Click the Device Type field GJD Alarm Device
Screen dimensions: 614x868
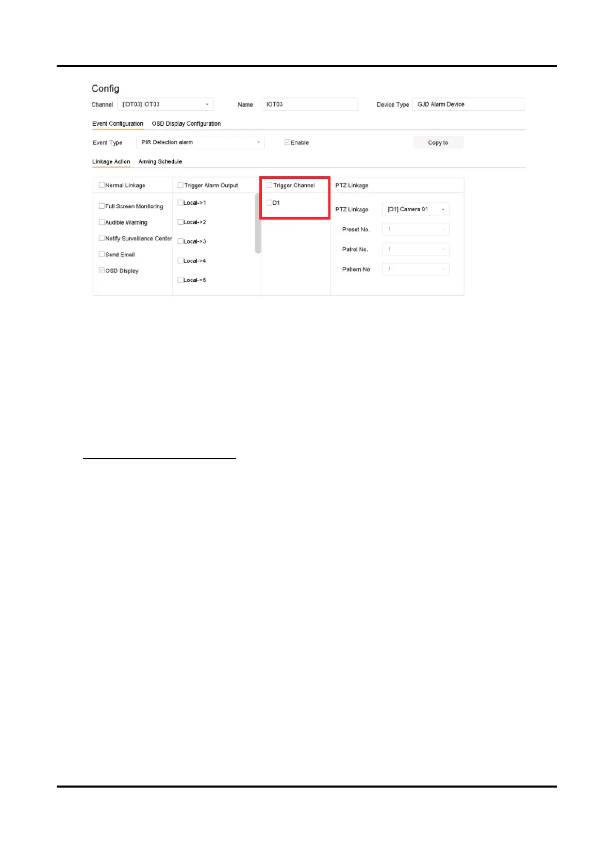click(469, 104)
